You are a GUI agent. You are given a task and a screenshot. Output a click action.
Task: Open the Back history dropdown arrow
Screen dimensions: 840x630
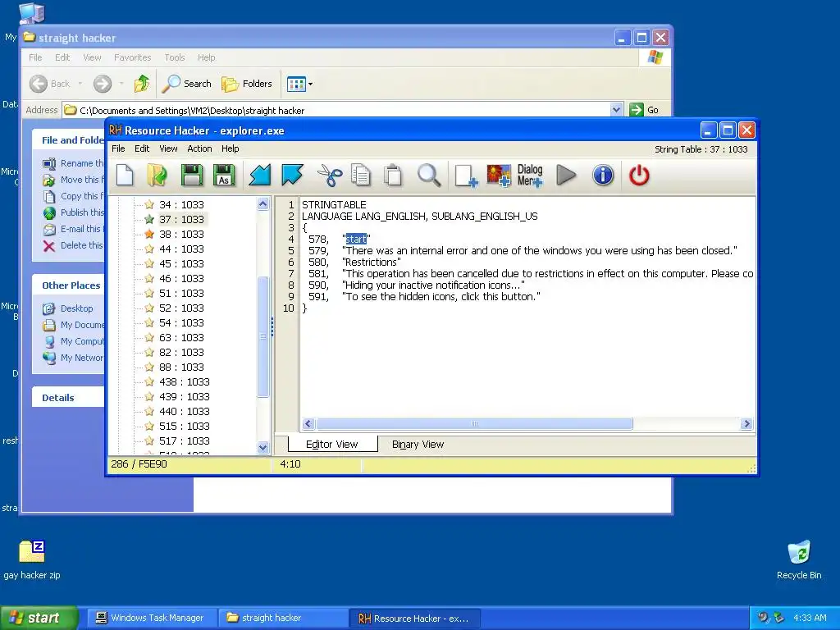pos(80,84)
